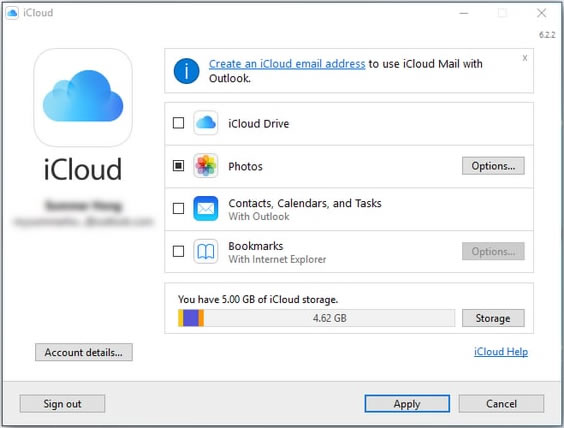564x428 pixels.
Task: Click the iCloud Drive cloud icon
Action: (x=206, y=123)
